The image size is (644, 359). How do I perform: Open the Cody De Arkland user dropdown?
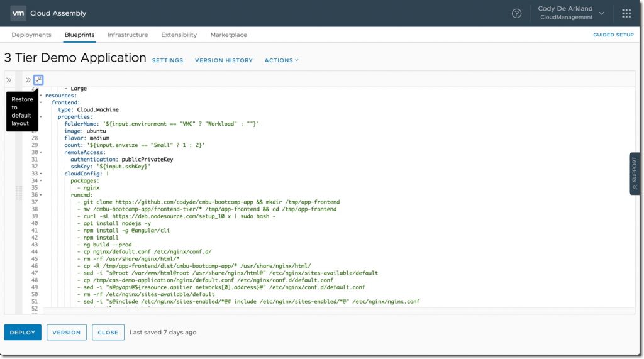click(571, 13)
